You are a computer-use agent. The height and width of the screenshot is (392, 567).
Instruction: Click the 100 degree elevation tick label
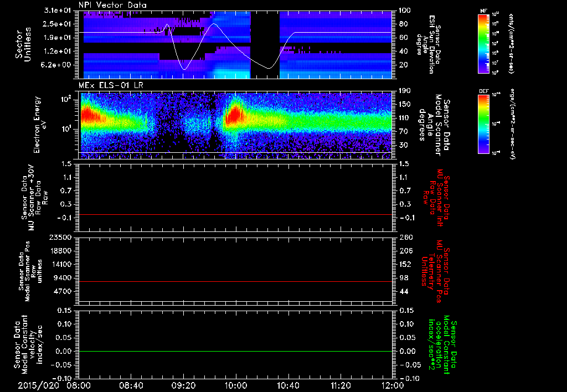pyautogui.click(x=405, y=11)
